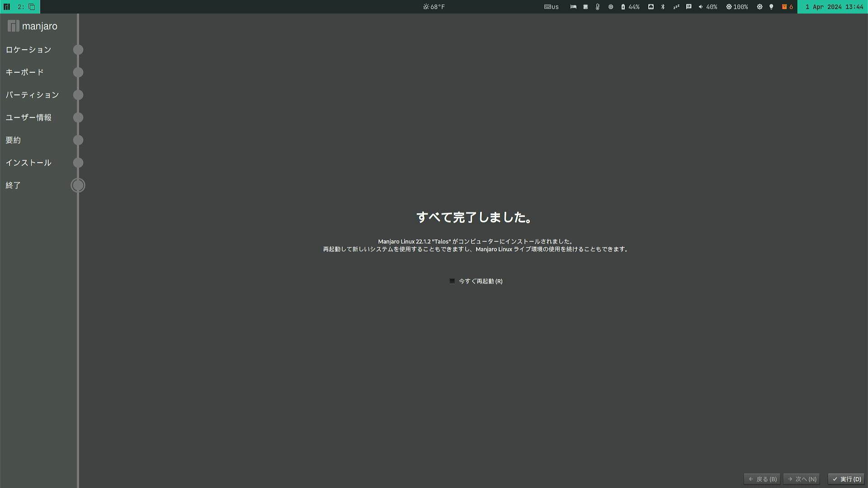The image size is (868, 488).
Task: Select the ユーザー情報 step in sidebar
Action: click(x=28, y=117)
